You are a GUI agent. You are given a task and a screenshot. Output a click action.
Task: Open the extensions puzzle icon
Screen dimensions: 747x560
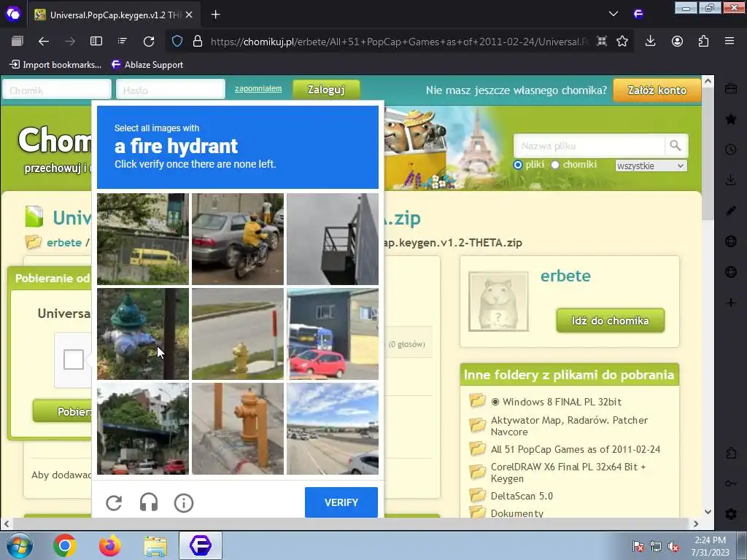coord(703,42)
